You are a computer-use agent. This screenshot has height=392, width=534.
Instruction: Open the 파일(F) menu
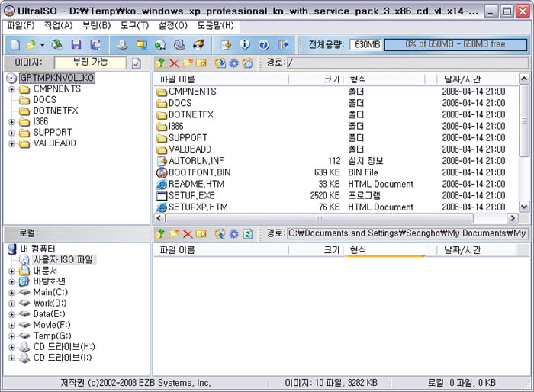point(21,25)
